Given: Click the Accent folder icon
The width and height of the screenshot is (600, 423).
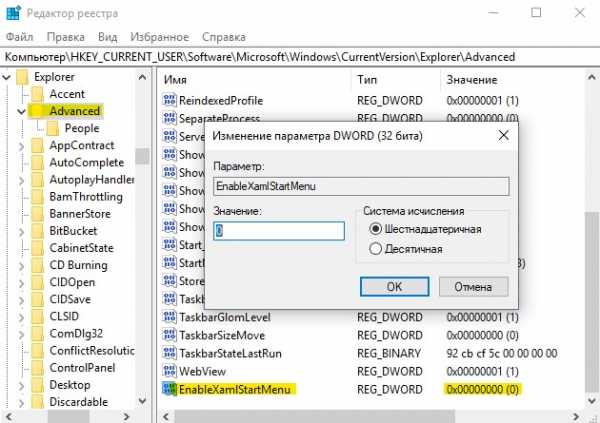Looking at the screenshot, I should click(38, 94).
